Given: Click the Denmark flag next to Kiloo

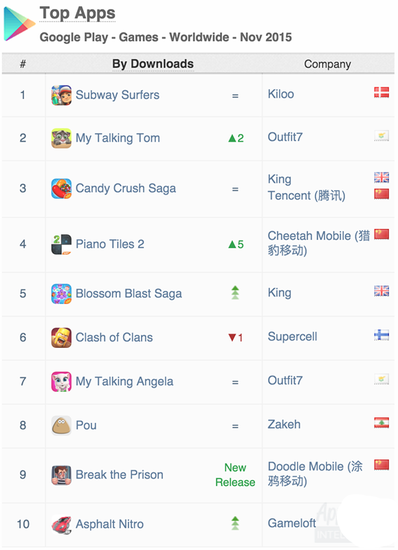Looking at the screenshot, I should point(382,93).
